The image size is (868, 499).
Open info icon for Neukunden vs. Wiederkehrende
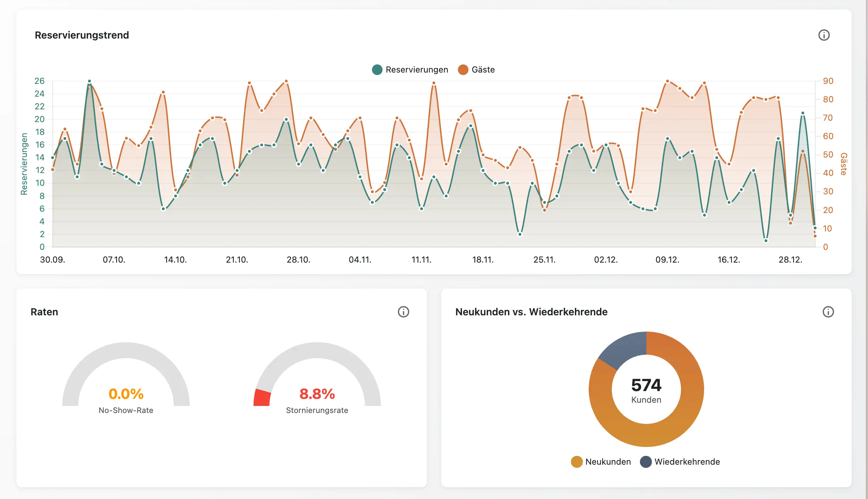click(828, 312)
